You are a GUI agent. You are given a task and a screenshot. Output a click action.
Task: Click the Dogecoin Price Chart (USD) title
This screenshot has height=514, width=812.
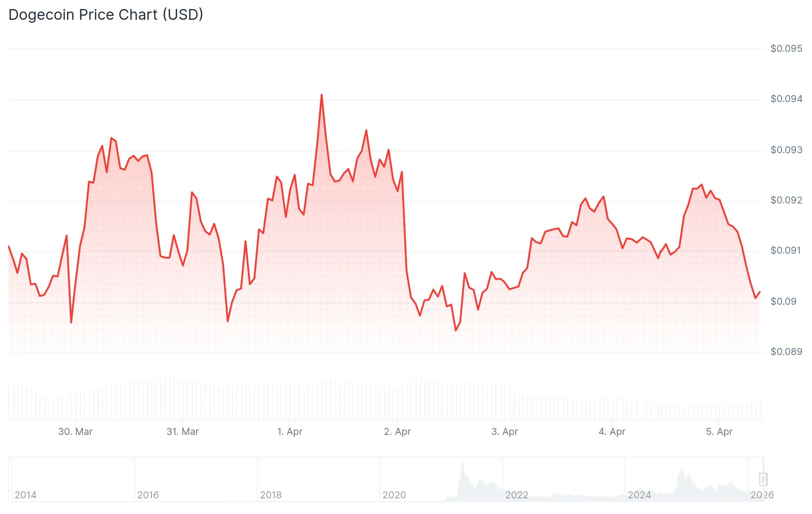[106, 15]
